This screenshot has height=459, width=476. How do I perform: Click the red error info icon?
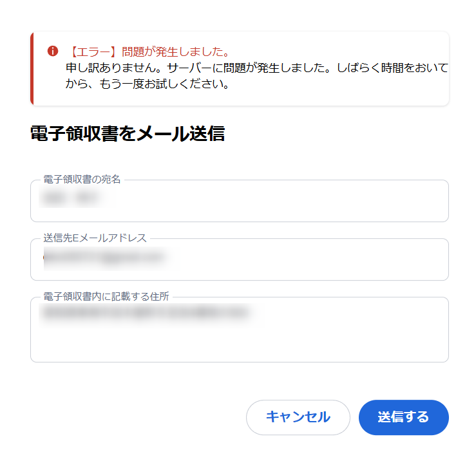pos(53,51)
